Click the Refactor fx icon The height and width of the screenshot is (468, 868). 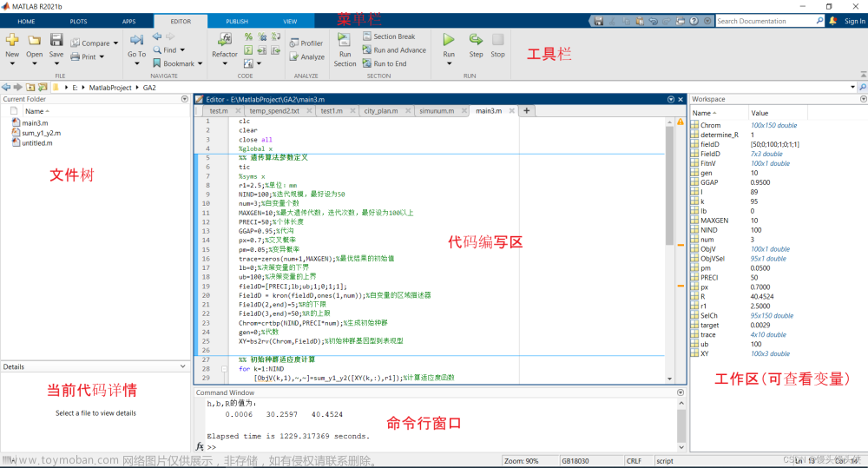click(x=225, y=39)
